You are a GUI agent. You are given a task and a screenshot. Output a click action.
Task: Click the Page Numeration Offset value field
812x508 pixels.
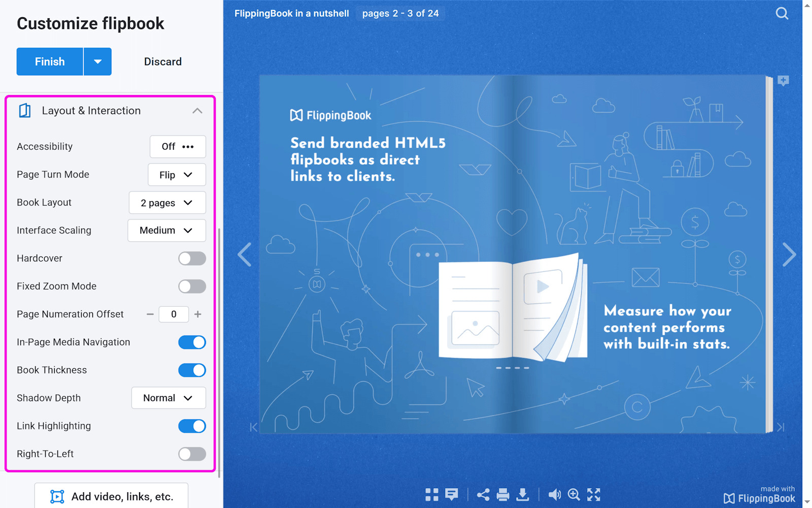[174, 314]
